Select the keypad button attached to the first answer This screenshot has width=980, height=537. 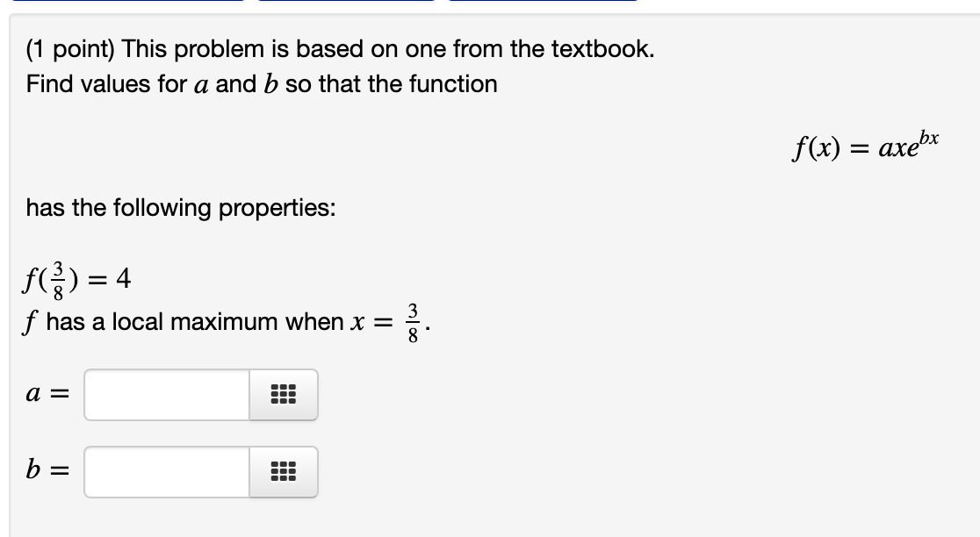tap(283, 395)
